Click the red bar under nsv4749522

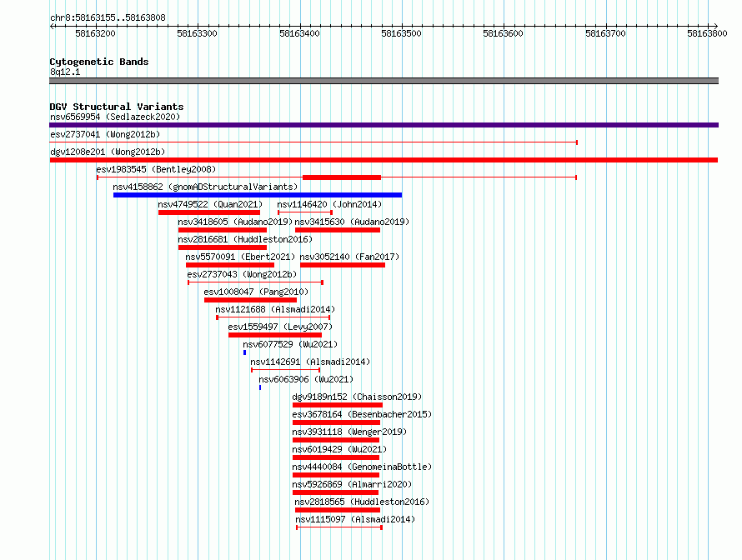coord(209,212)
